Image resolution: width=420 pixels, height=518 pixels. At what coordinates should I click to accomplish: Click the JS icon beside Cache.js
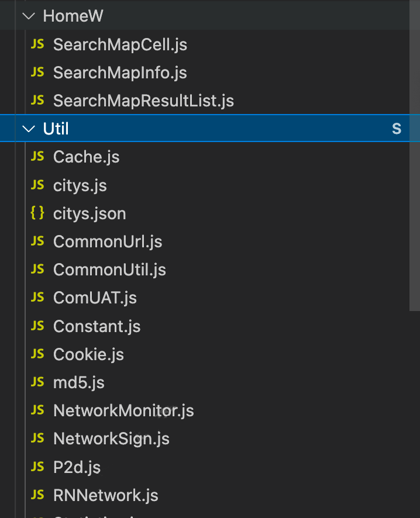(x=37, y=156)
